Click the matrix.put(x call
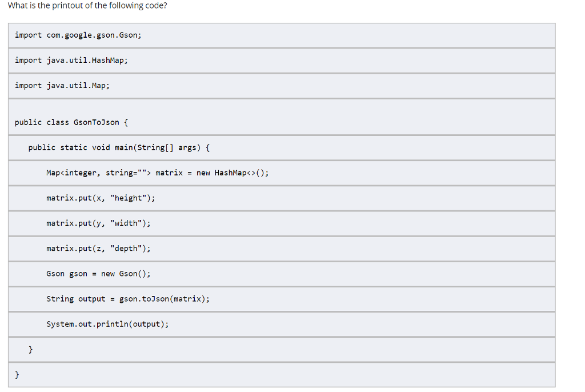The width and height of the screenshot is (585, 392). [75, 198]
